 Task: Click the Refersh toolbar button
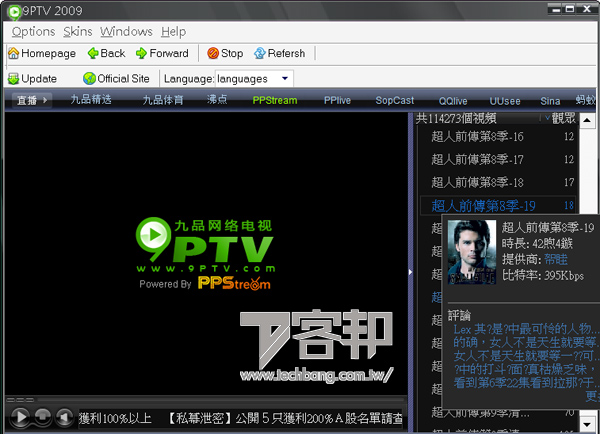coord(279,53)
